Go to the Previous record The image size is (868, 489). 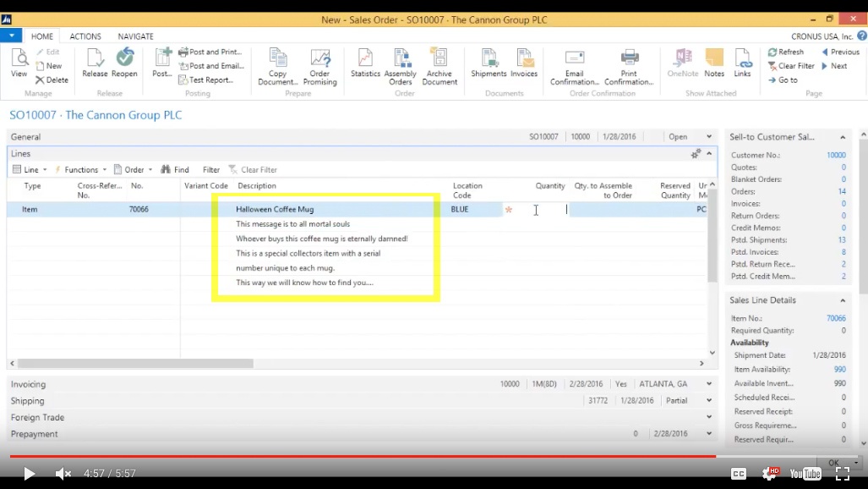click(x=840, y=52)
